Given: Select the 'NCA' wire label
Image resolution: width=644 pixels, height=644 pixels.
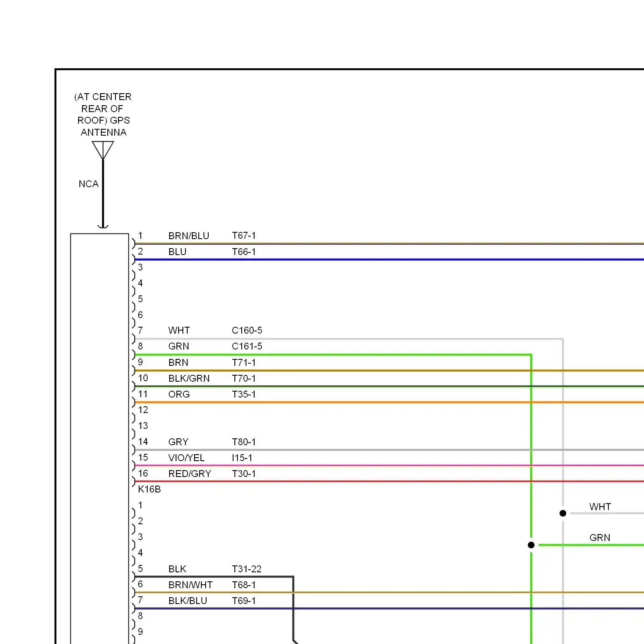Looking at the screenshot, I should [88, 184].
